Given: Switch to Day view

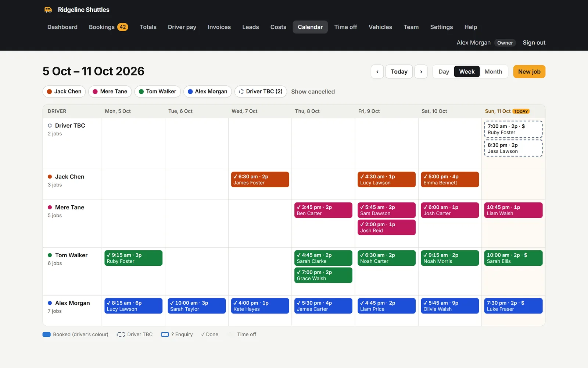Looking at the screenshot, I should click(444, 72).
